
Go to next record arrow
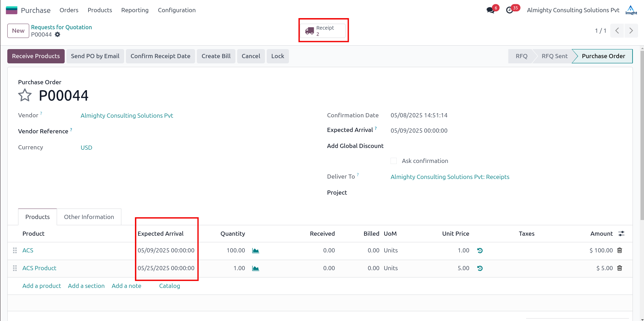[631, 31]
